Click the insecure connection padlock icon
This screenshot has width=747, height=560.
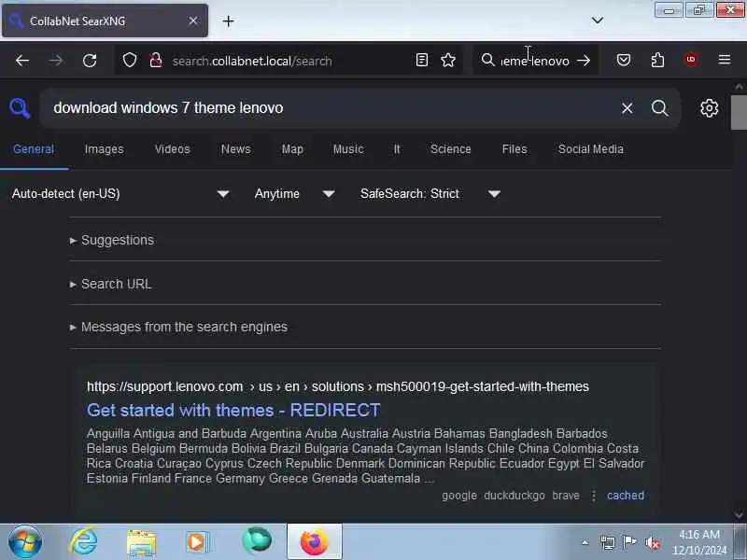156,61
